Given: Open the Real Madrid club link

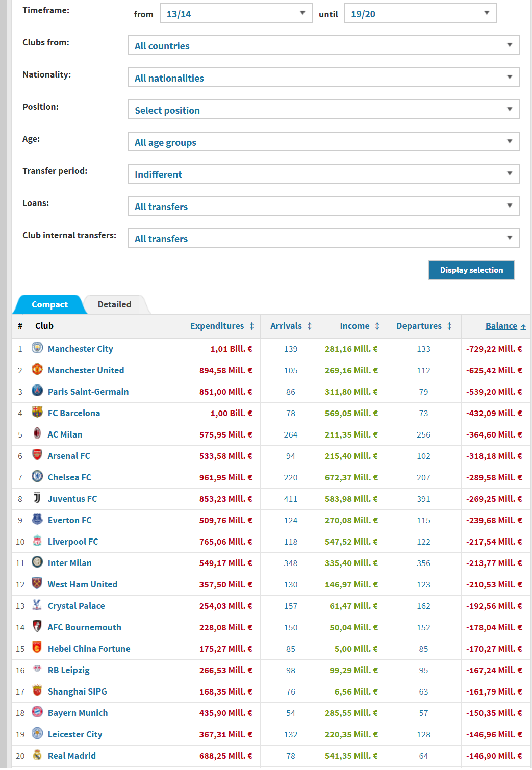Looking at the screenshot, I should pyautogui.click(x=72, y=756).
